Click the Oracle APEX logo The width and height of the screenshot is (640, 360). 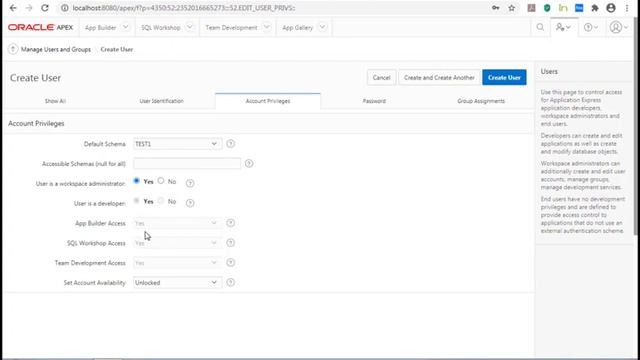point(40,27)
